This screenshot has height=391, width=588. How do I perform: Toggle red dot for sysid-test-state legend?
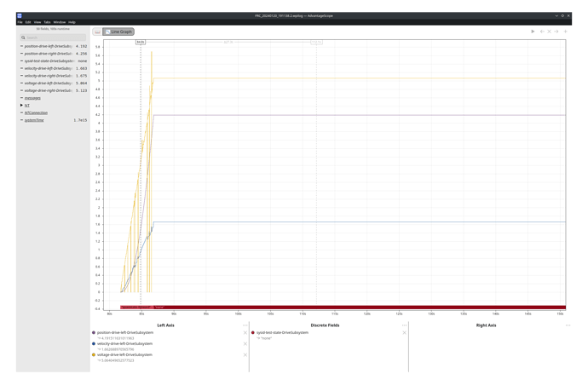click(253, 332)
